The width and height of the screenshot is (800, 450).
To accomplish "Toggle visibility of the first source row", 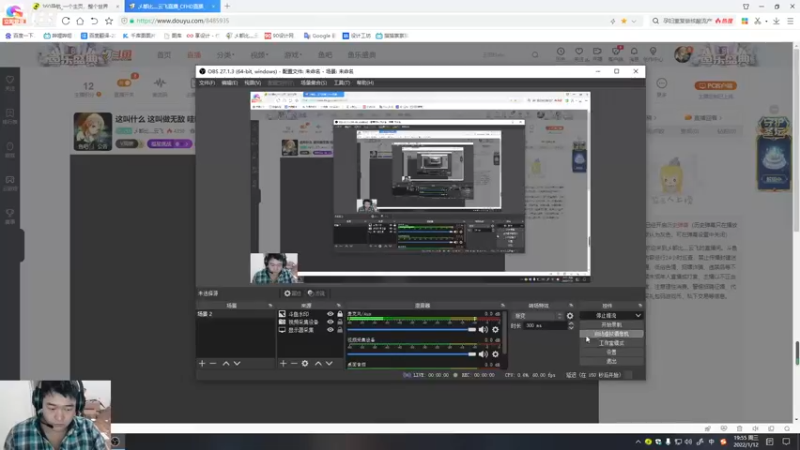I will (330, 314).
